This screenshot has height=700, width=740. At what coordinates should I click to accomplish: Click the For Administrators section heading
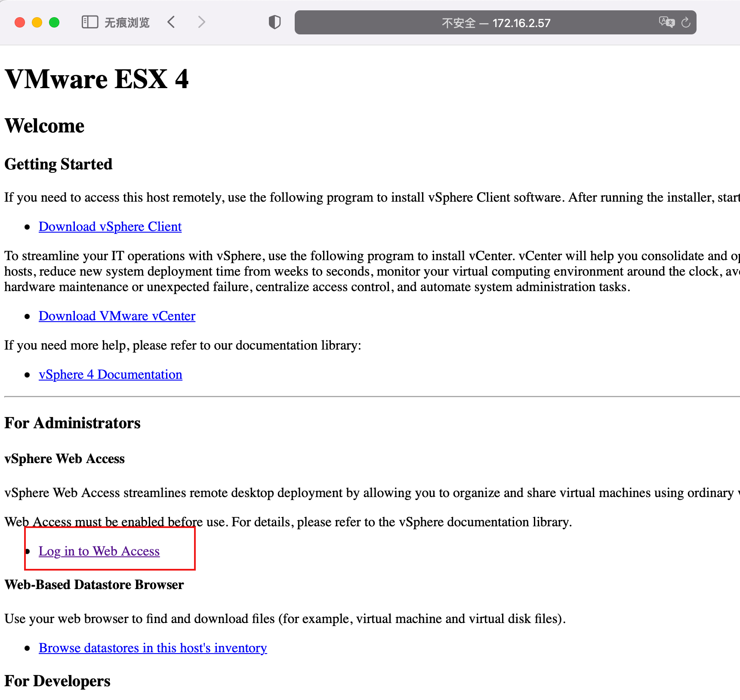(x=72, y=423)
